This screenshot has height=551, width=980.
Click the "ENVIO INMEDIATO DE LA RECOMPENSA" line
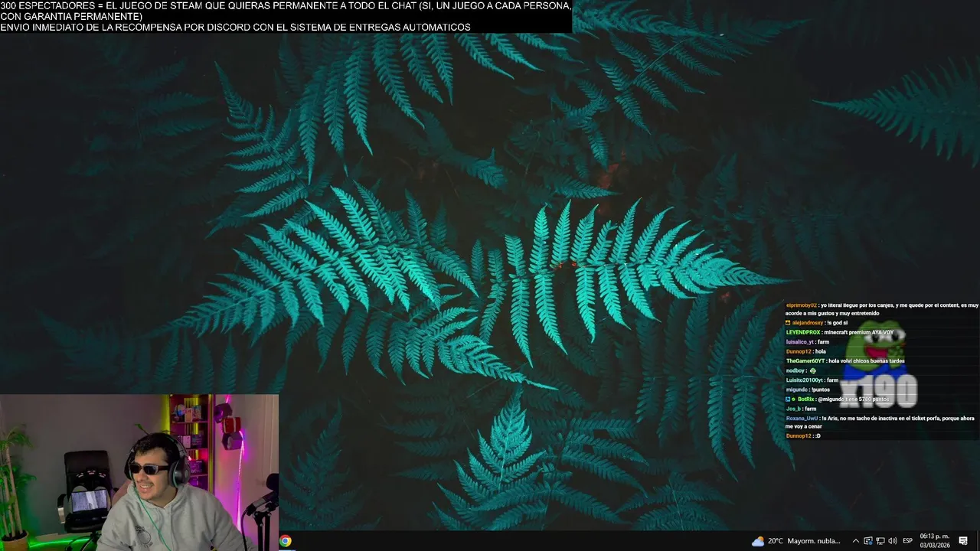coord(235,28)
